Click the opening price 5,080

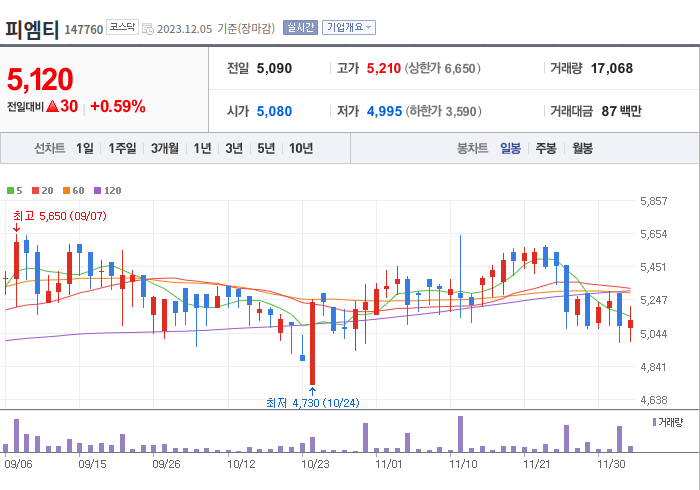tap(274, 111)
